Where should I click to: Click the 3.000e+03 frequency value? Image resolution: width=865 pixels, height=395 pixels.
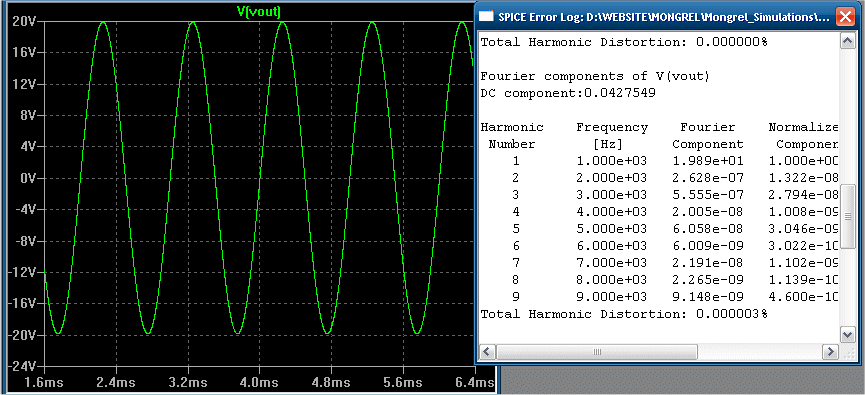(x=612, y=195)
